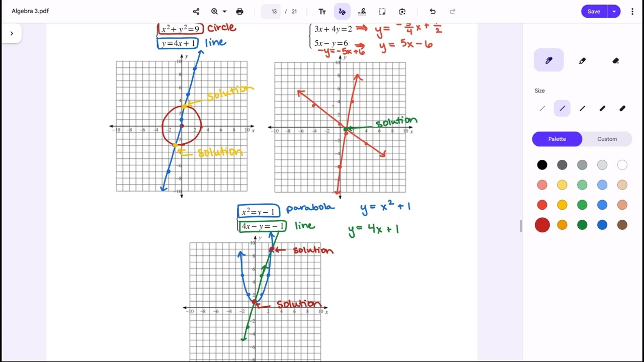
Task: Click the equation y=4x+1 in document
Action: point(178,43)
